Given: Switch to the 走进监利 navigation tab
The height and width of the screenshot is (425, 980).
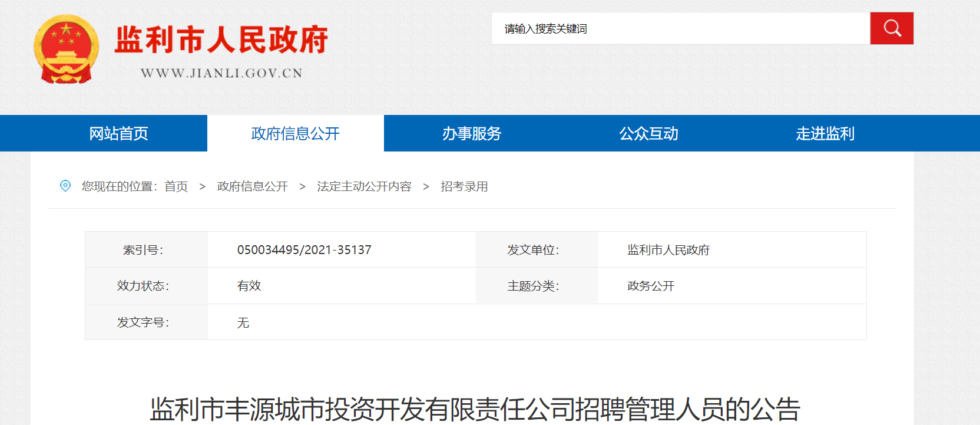Looking at the screenshot, I should [825, 134].
